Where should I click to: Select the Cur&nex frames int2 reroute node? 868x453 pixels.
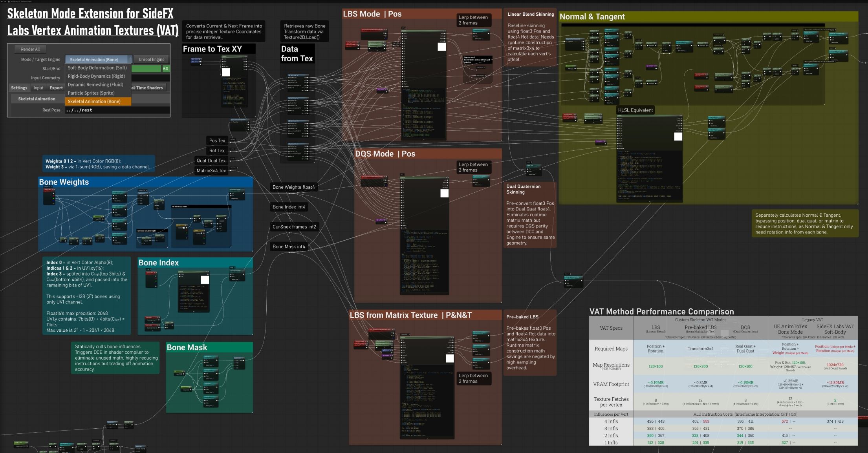tap(294, 227)
